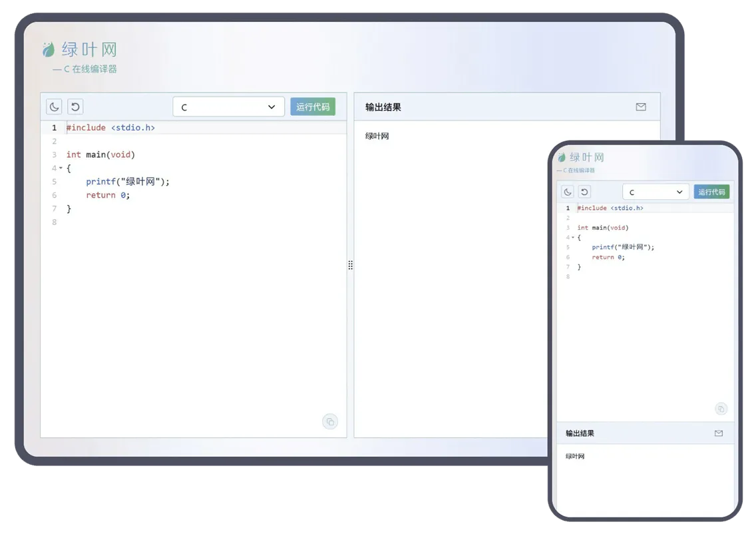Click the green 运行代码 button
The image size is (756, 534).
pos(313,107)
